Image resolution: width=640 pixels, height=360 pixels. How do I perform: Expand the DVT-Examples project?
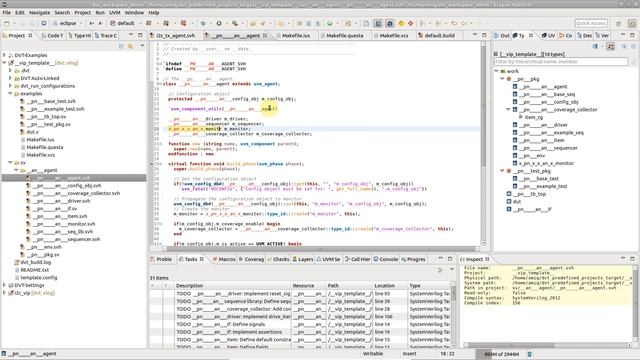point(4,55)
